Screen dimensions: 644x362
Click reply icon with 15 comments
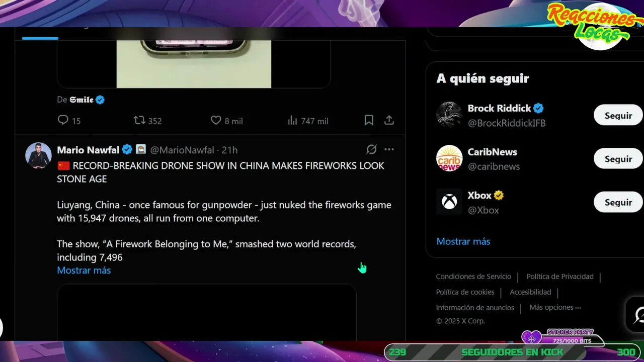[63, 120]
